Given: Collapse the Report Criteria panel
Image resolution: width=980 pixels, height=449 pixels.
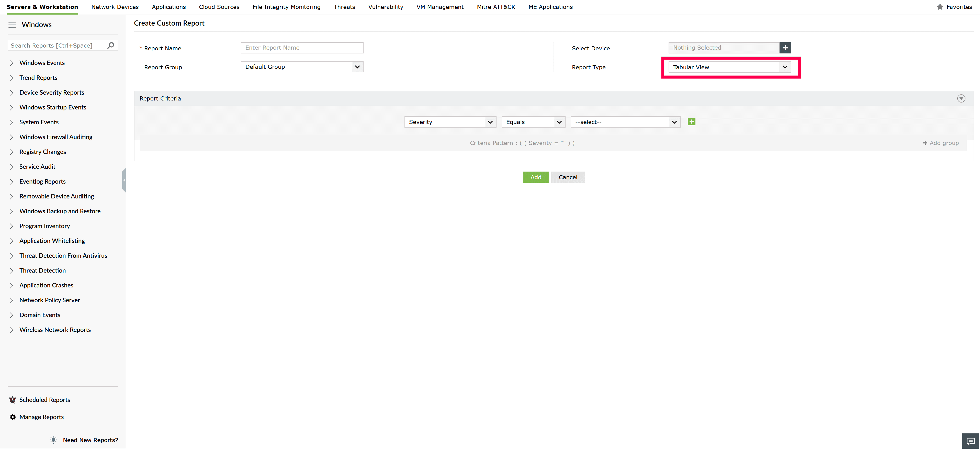Looking at the screenshot, I should click(961, 98).
